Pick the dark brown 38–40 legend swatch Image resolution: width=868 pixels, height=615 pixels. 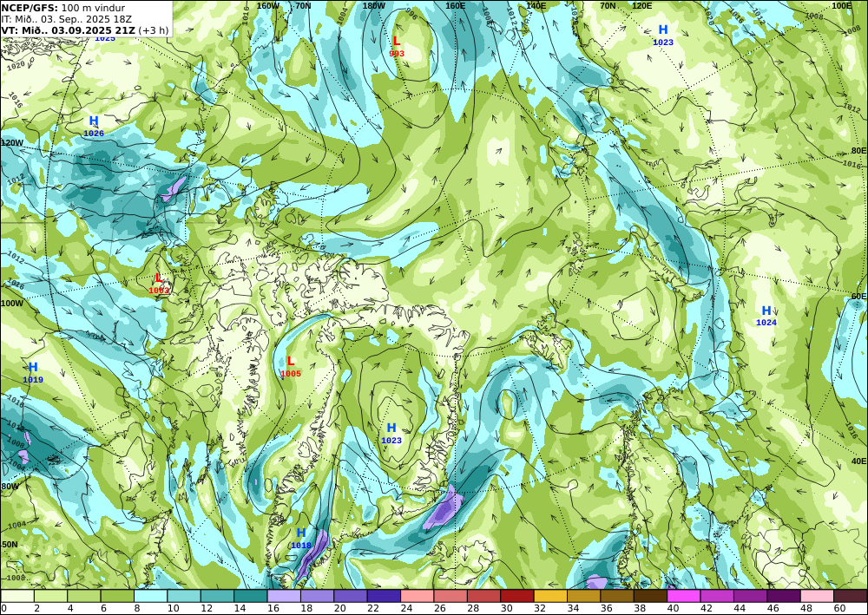point(651,596)
